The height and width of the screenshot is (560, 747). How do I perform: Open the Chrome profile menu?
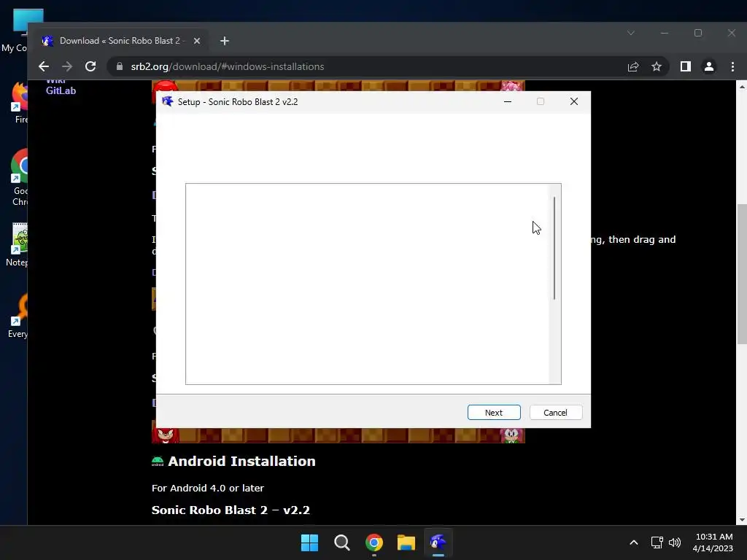(709, 66)
